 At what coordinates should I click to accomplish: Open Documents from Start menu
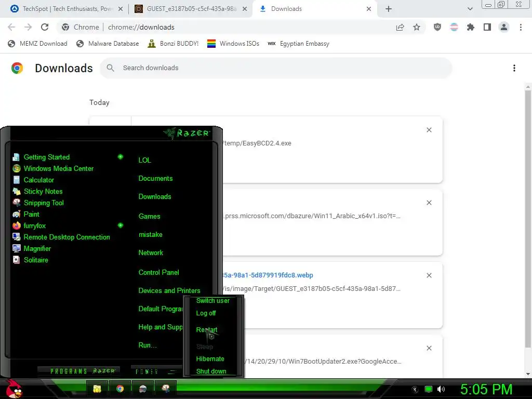point(155,179)
